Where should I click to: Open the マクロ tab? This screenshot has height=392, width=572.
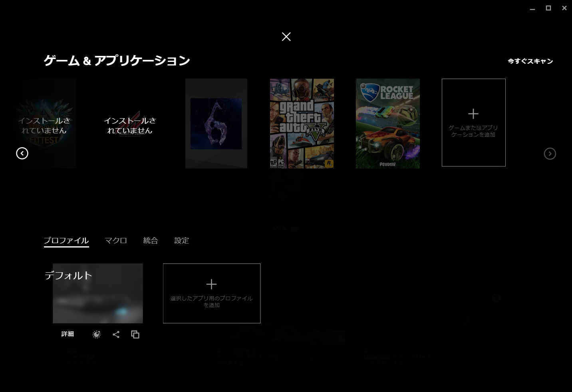[x=116, y=241]
